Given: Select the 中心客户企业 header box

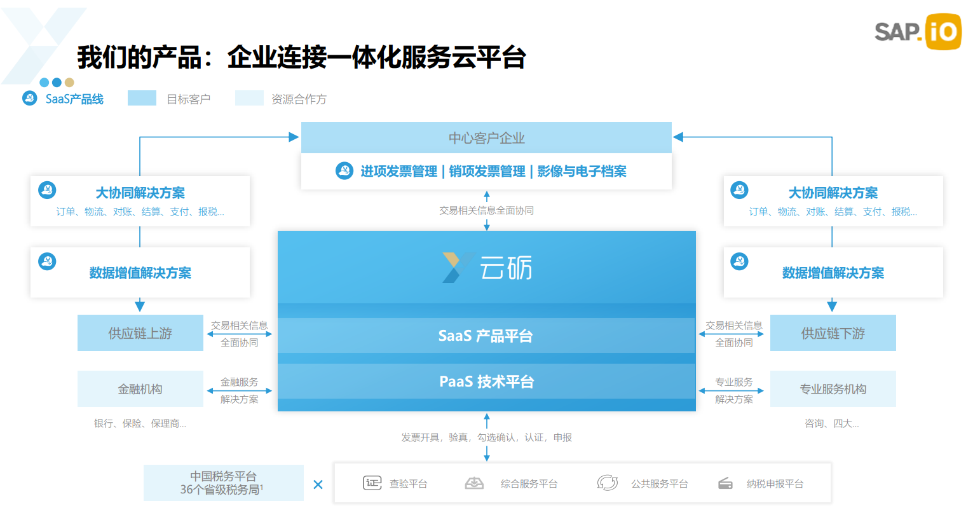Looking at the screenshot, I should pos(486,137).
